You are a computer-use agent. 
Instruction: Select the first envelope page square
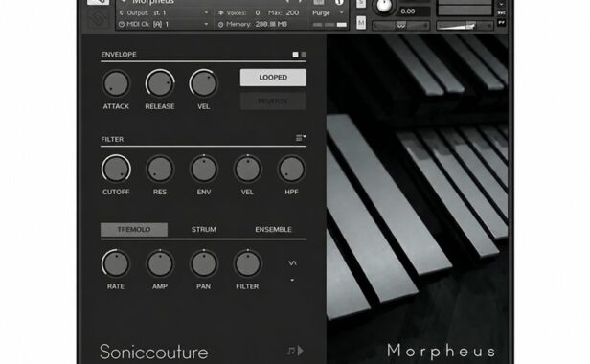(295, 55)
